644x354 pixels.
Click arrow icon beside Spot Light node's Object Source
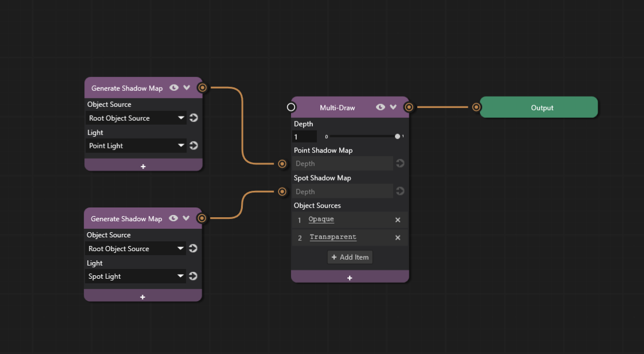pos(193,248)
